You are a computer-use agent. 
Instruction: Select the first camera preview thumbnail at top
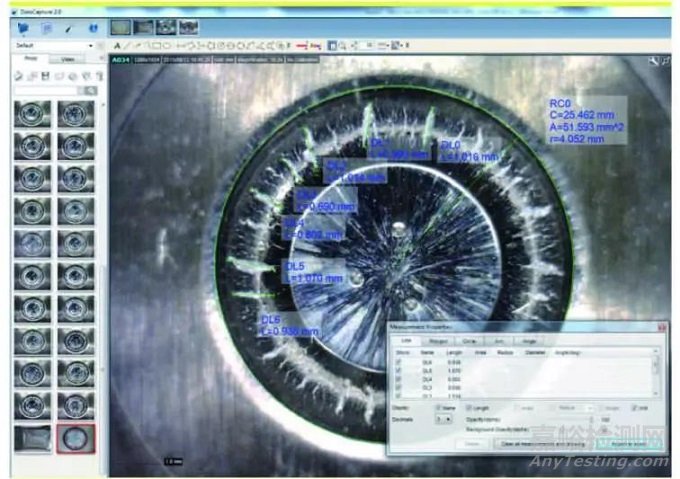coord(121,28)
